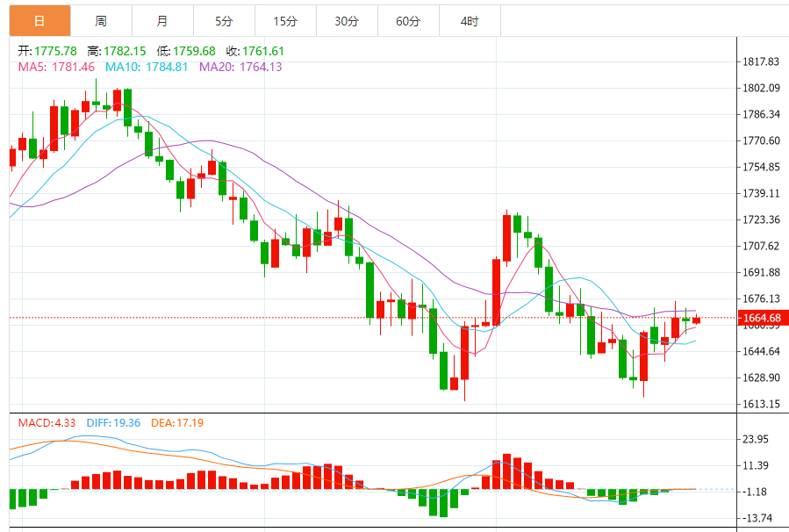
Task: Click the 1613.15 price axis label
Action: [761, 404]
